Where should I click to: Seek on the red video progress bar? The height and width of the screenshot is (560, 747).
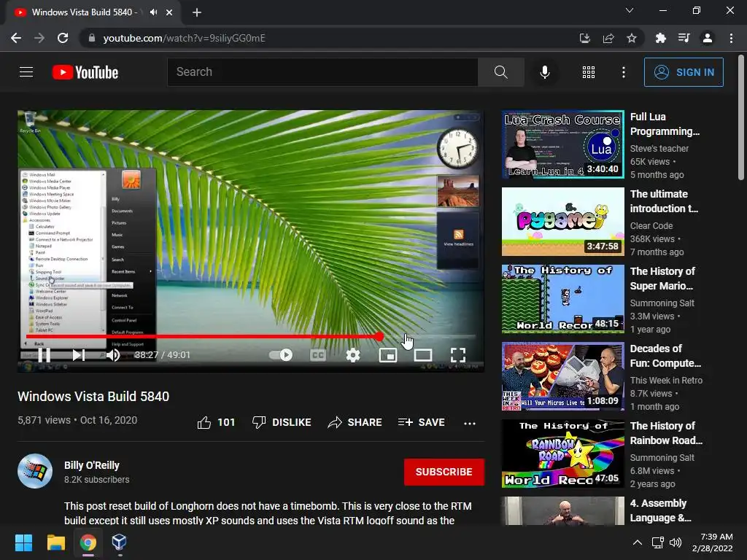coord(251,337)
